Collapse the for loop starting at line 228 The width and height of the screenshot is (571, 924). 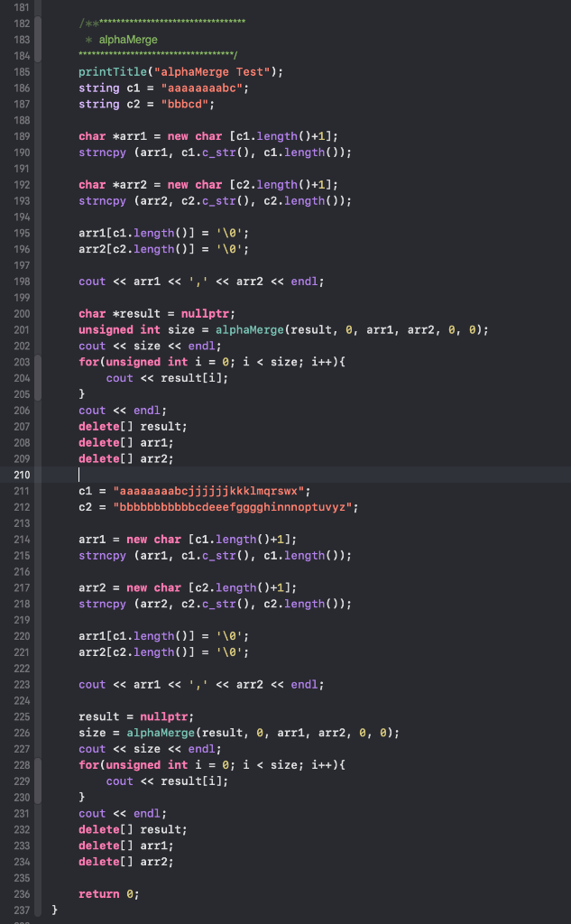(x=38, y=781)
